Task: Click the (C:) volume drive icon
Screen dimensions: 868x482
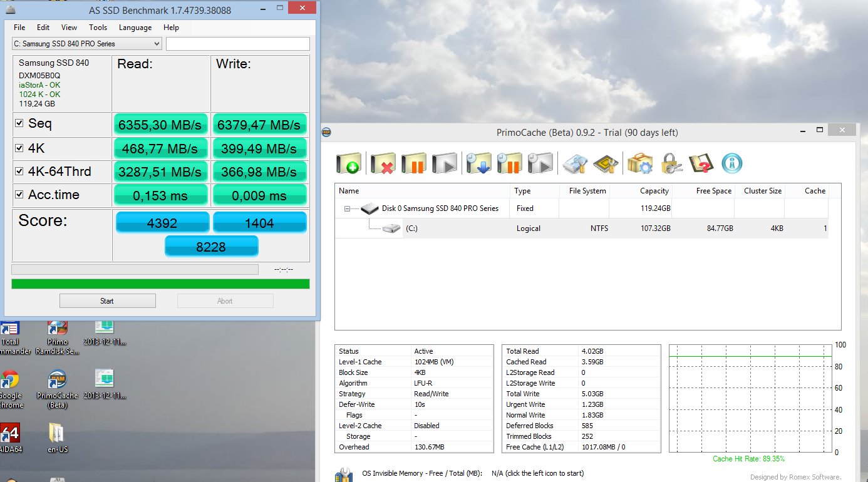Action: [x=393, y=228]
